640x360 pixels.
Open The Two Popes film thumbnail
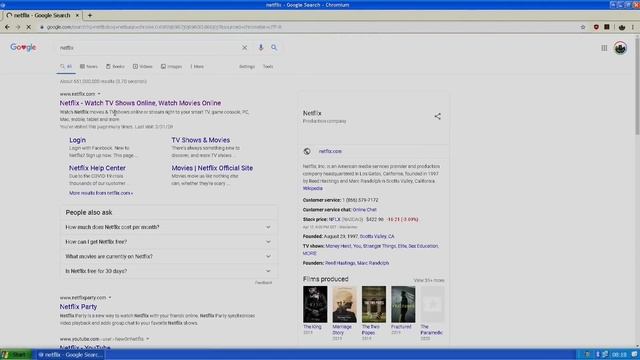point(374,304)
